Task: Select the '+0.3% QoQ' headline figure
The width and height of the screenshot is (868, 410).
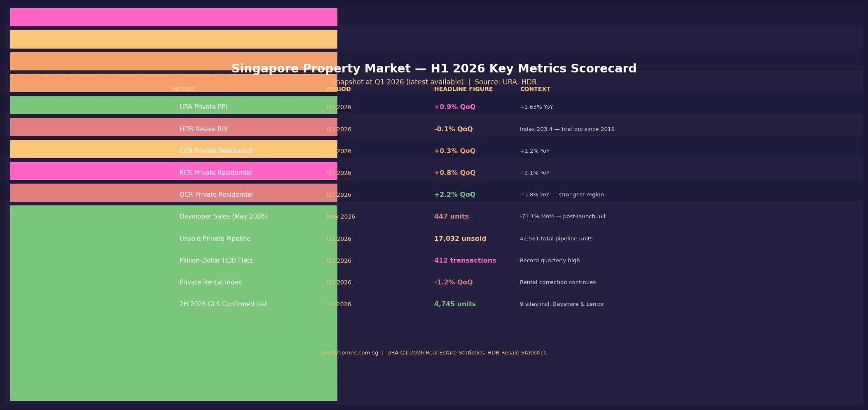Action: (x=455, y=151)
